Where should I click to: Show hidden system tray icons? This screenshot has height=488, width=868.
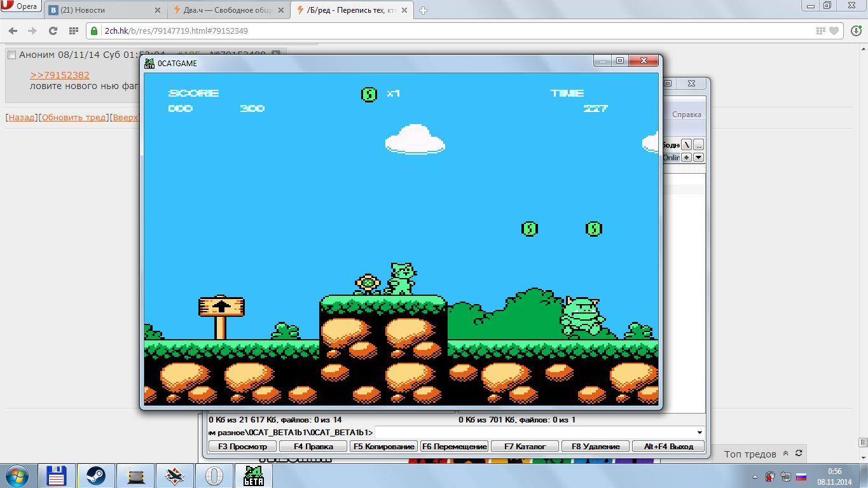[x=755, y=477]
